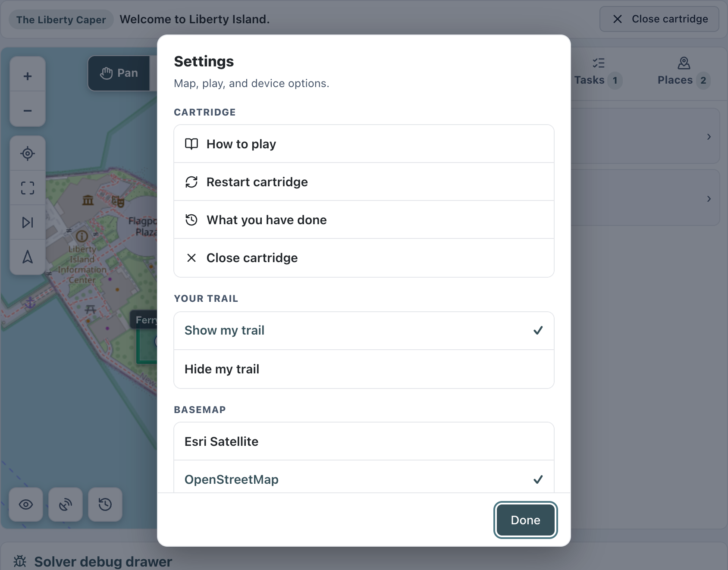Click the museum building icon on the map
728x570 pixels.
point(88,200)
